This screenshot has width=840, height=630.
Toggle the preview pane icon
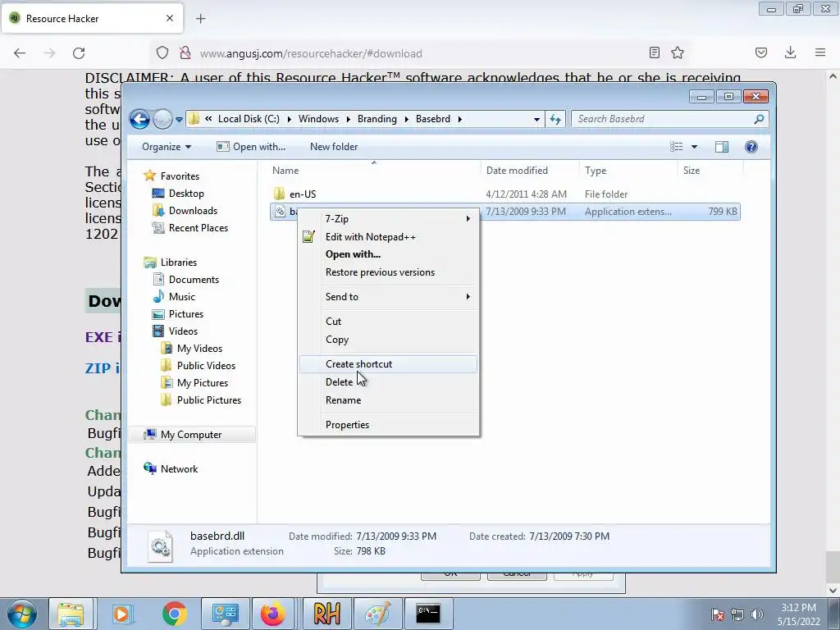tap(722, 147)
